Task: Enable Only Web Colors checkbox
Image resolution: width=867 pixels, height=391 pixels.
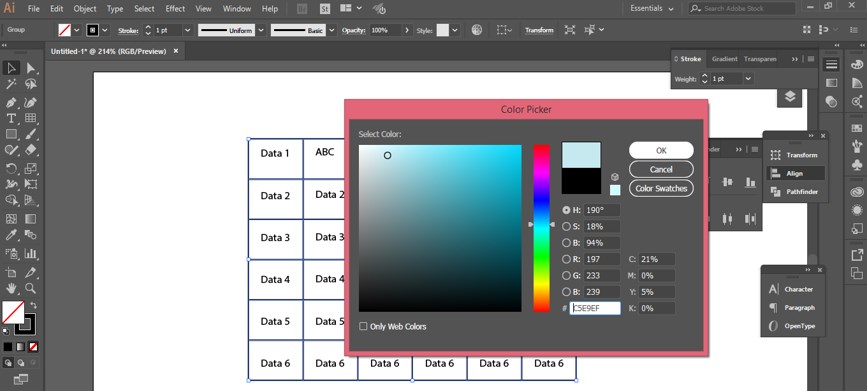Action: coord(363,326)
